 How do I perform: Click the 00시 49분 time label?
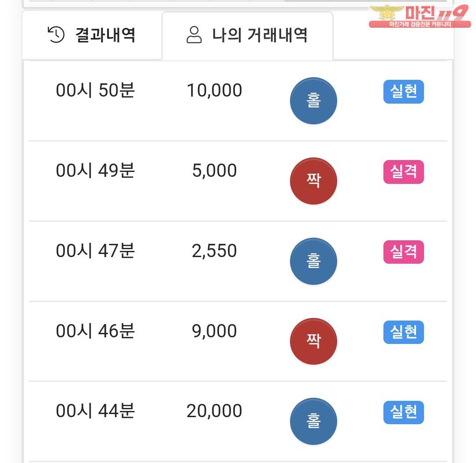point(95,171)
